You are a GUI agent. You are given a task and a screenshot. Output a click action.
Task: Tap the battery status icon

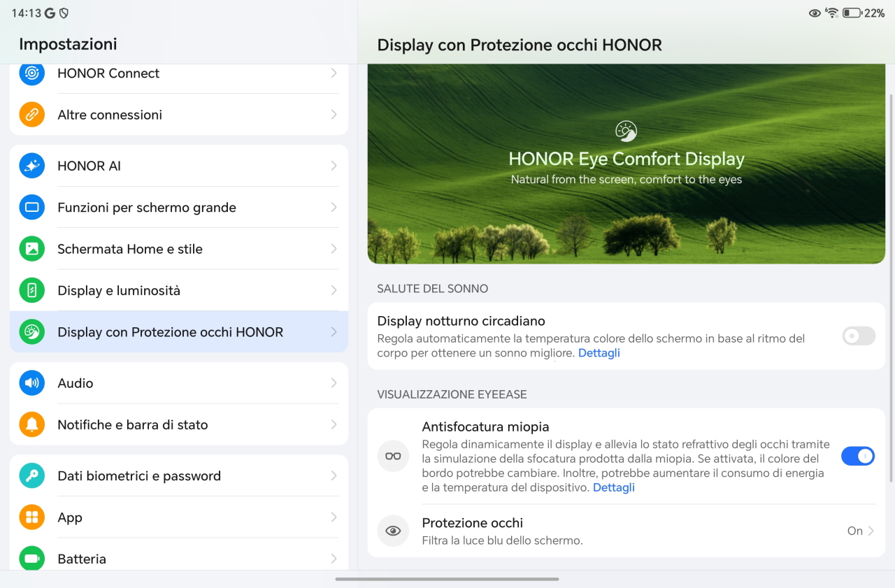click(852, 13)
